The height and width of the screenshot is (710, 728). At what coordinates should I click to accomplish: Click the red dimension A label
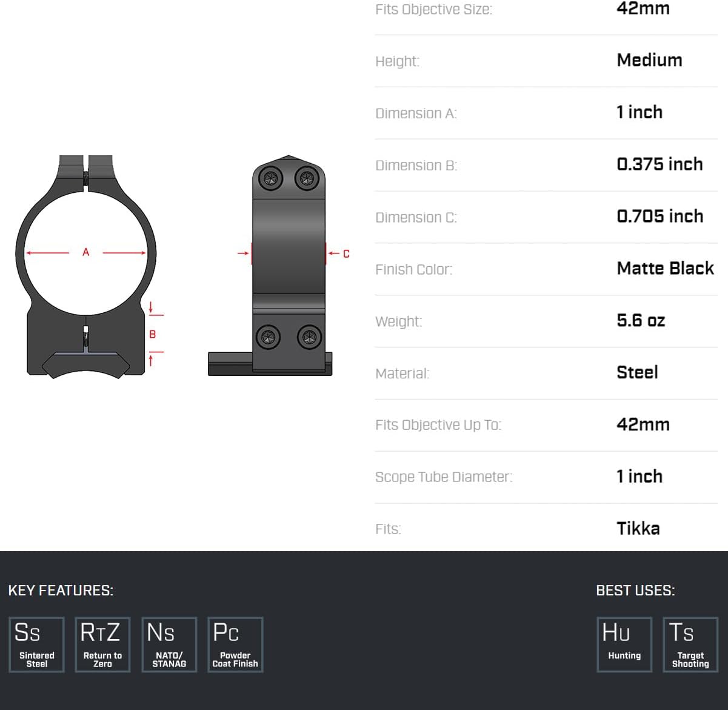86,252
